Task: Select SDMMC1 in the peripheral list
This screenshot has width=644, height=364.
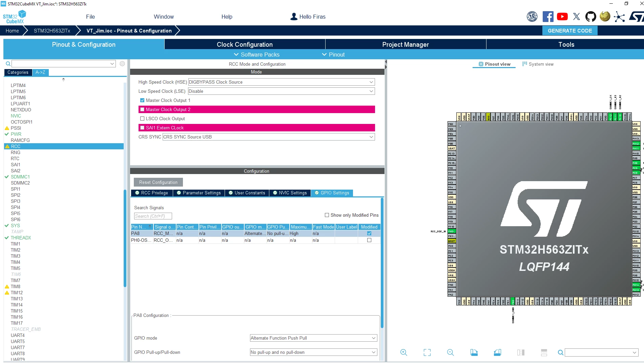Action: [x=20, y=177]
